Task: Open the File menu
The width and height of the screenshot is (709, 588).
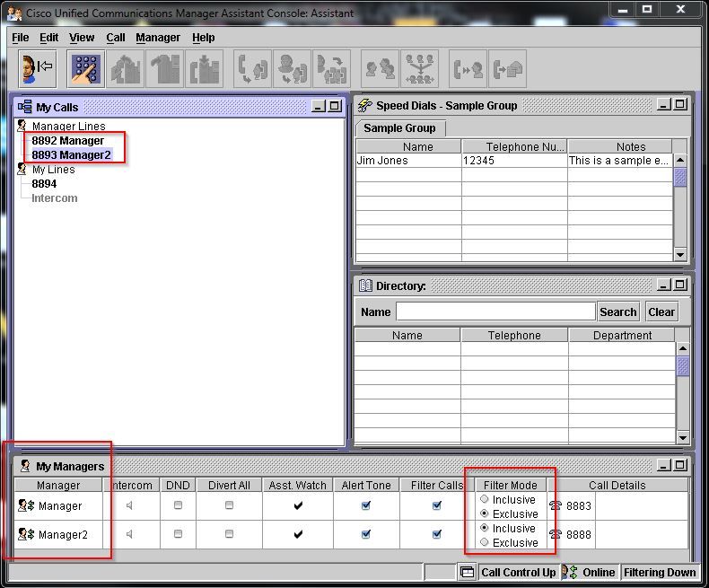Action: (x=21, y=38)
